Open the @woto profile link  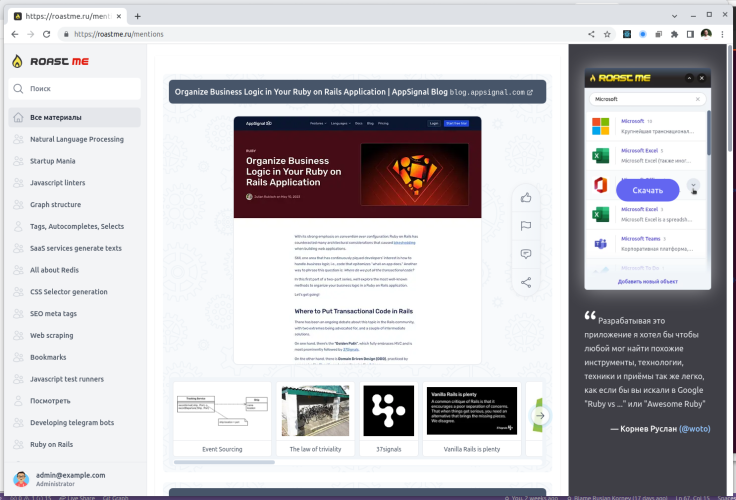click(x=694, y=429)
